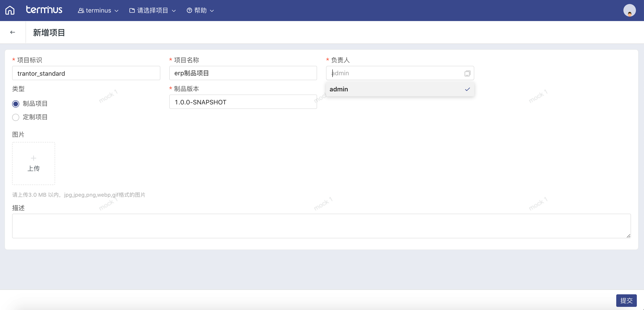This screenshot has width=644, height=310.
Task: Click the terminus logo
Action: coord(44,10)
